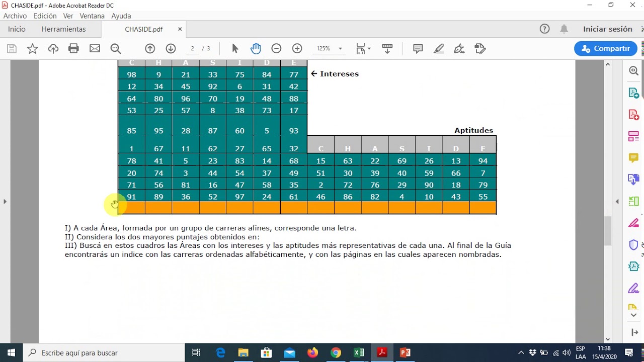The height and width of the screenshot is (362, 644).
Task: Switch to the Inicio tab
Action: tap(17, 29)
